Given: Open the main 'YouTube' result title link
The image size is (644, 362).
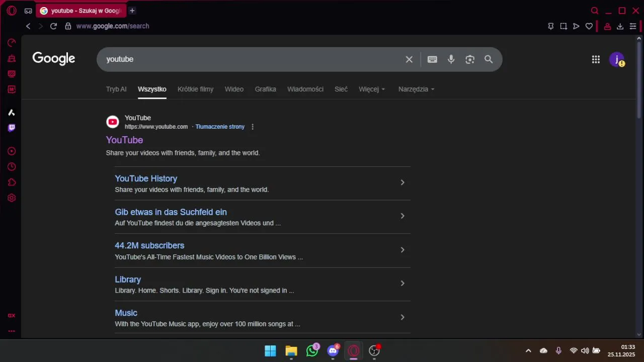Looking at the screenshot, I should tap(124, 140).
